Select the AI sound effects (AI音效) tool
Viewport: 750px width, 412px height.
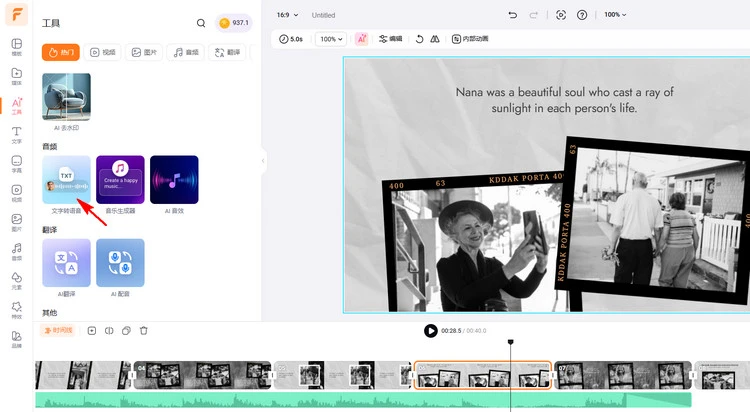[174, 180]
